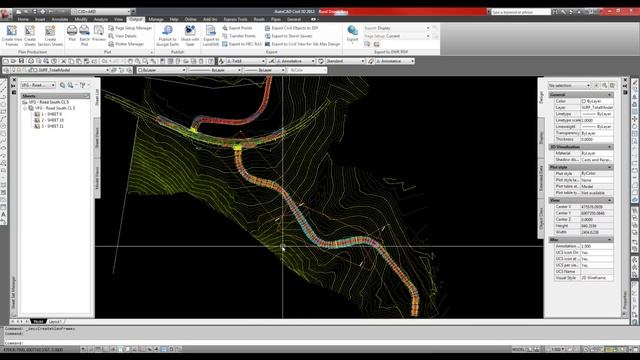Open the Page Setup Current dropdown

pos(397,36)
